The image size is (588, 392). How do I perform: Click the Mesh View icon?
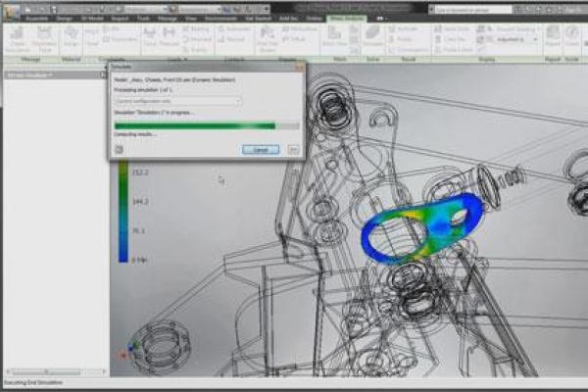click(x=333, y=40)
